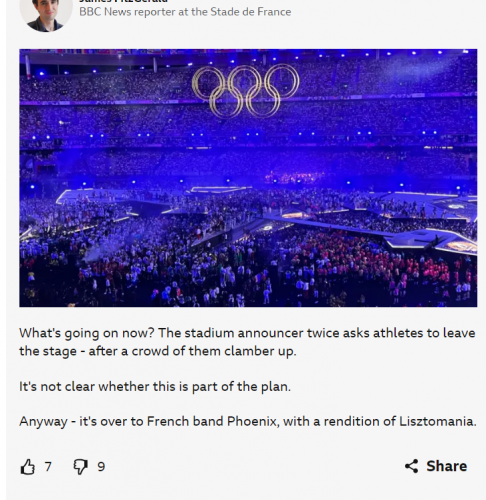486x500 pixels.
Task: Click the paragraph beginning 'Anyway - it's over'
Action: tap(248, 421)
